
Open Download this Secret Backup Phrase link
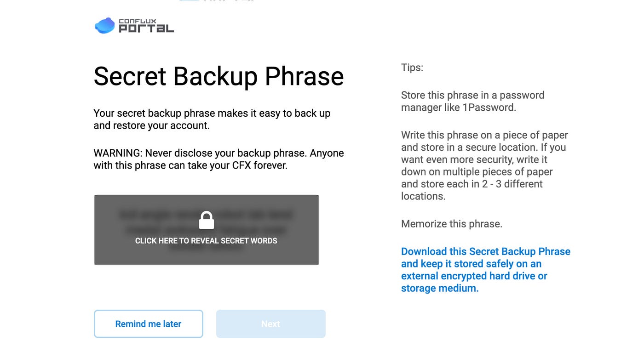(x=486, y=270)
